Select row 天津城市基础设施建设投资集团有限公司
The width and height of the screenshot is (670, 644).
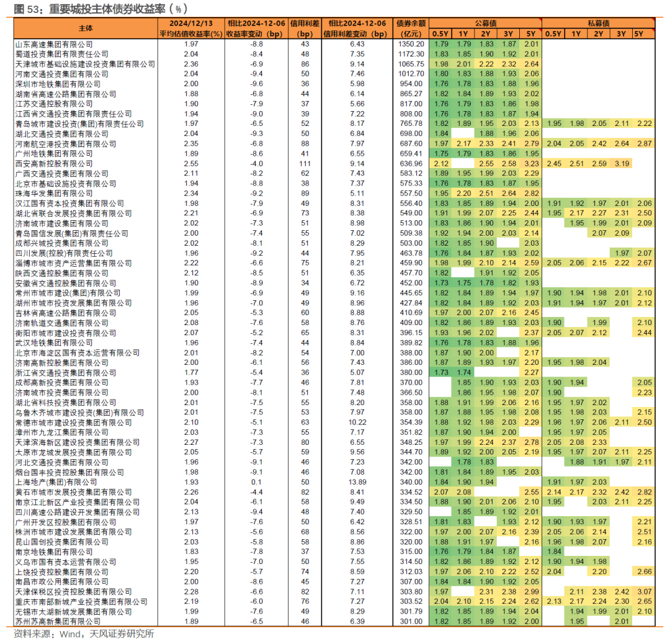pos(334,64)
